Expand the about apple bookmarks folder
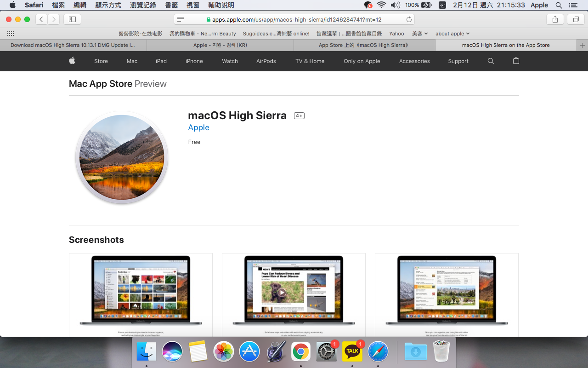This screenshot has height=368, width=588. pyautogui.click(x=452, y=34)
